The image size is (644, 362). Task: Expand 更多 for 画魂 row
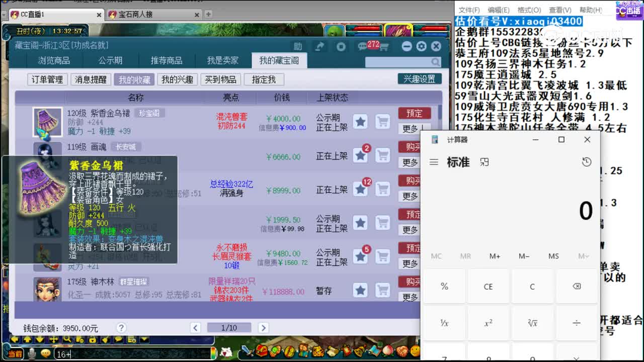[410, 162]
